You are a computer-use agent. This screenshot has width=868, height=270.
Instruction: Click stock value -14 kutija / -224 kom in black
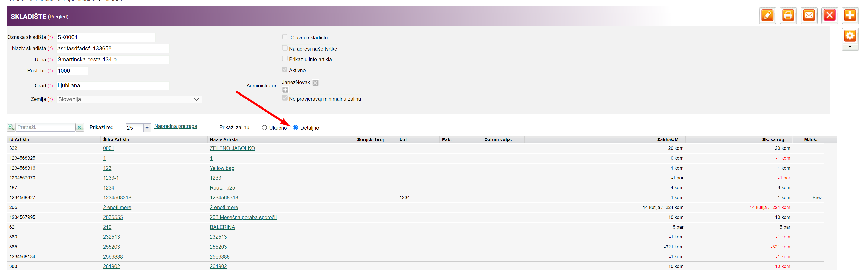point(662,208)
